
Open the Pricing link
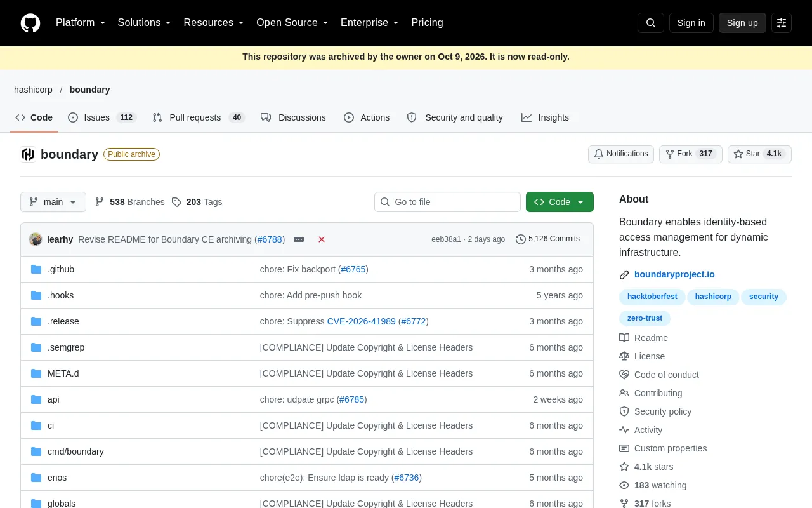coord(427,23)
